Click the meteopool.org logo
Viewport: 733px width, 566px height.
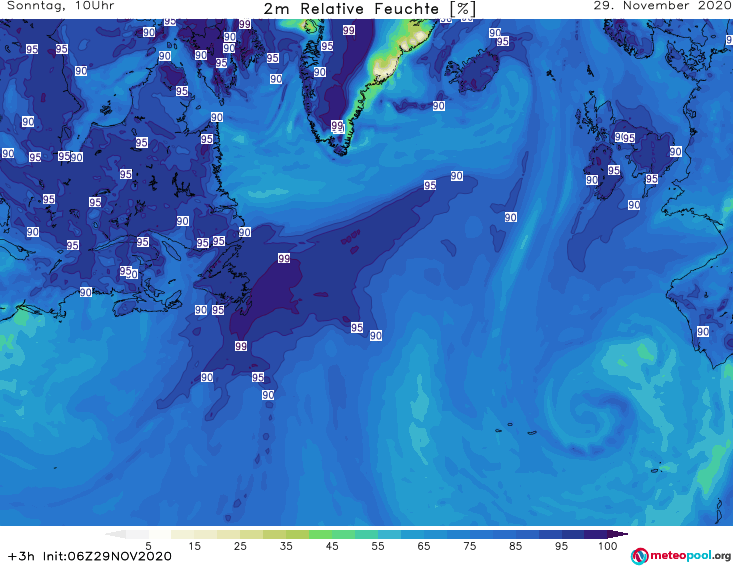coord(681,556)
